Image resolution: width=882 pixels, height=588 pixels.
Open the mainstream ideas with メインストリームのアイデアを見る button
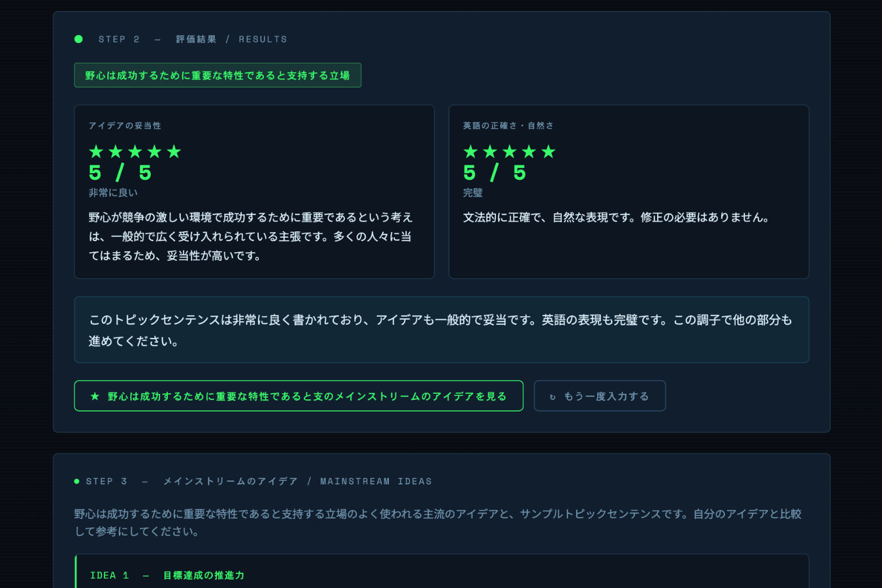tap(299, 395)
